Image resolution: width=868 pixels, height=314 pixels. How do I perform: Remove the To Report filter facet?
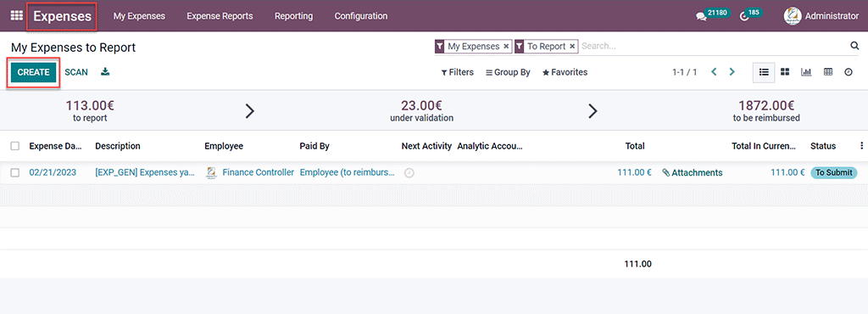(x=572, y=47)
